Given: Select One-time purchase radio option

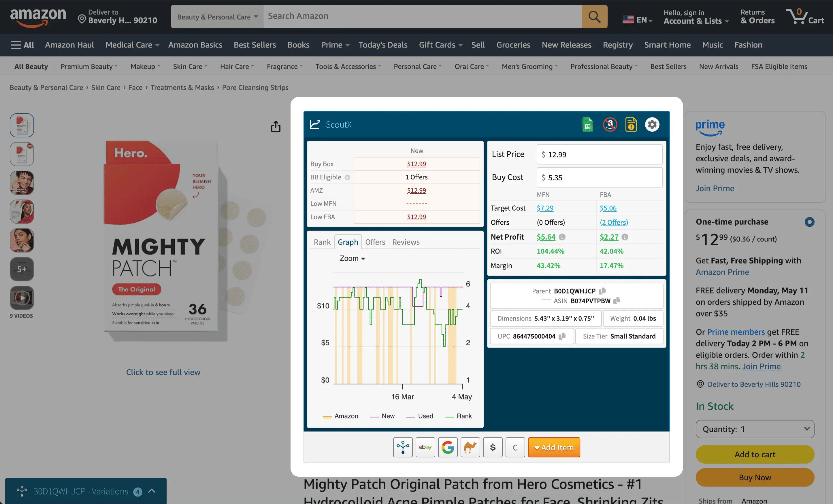Looking at the screenshot, I should point(809,222).
